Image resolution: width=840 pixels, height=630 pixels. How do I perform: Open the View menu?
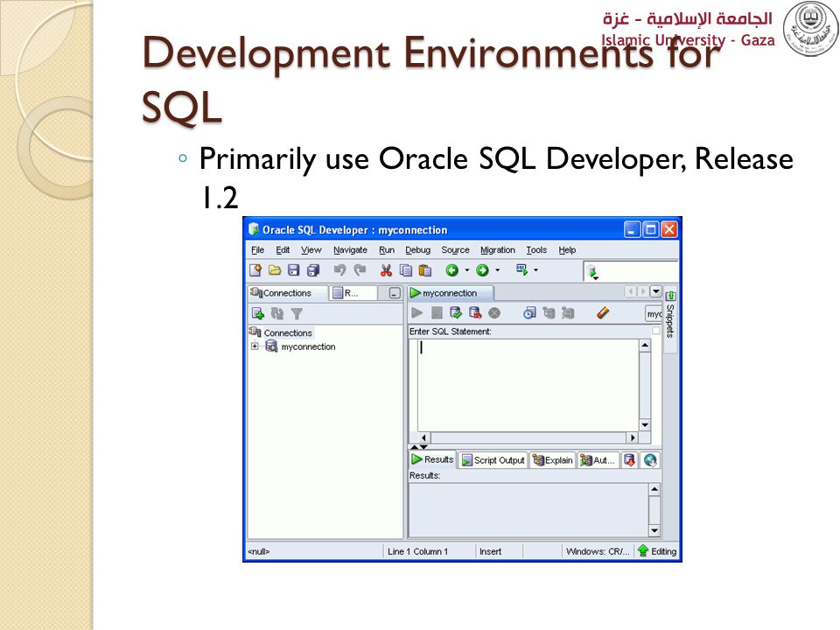311,249
